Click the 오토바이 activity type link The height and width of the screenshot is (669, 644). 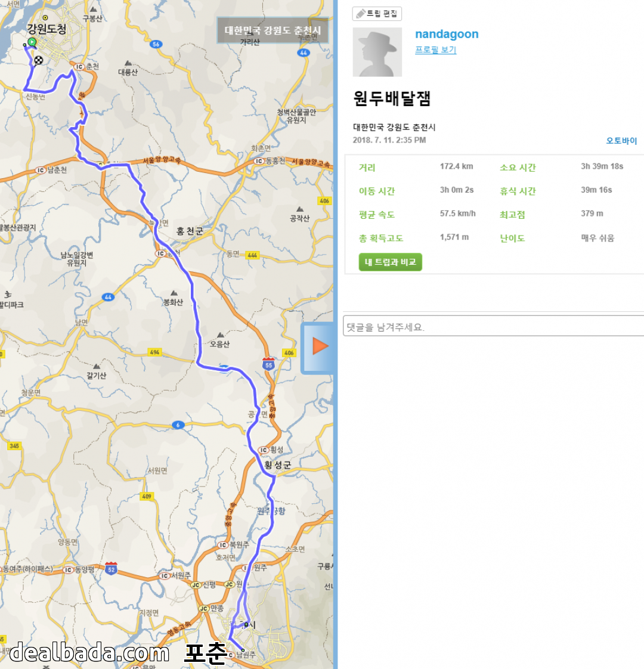(621, 141)
